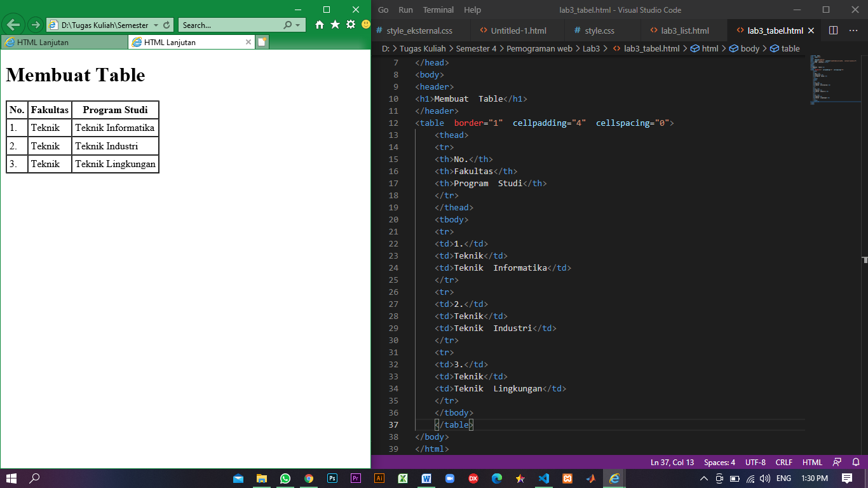Click the Refresh icon beside the address bar
This screenshot has height=488, width=868.
click(166, 25)
